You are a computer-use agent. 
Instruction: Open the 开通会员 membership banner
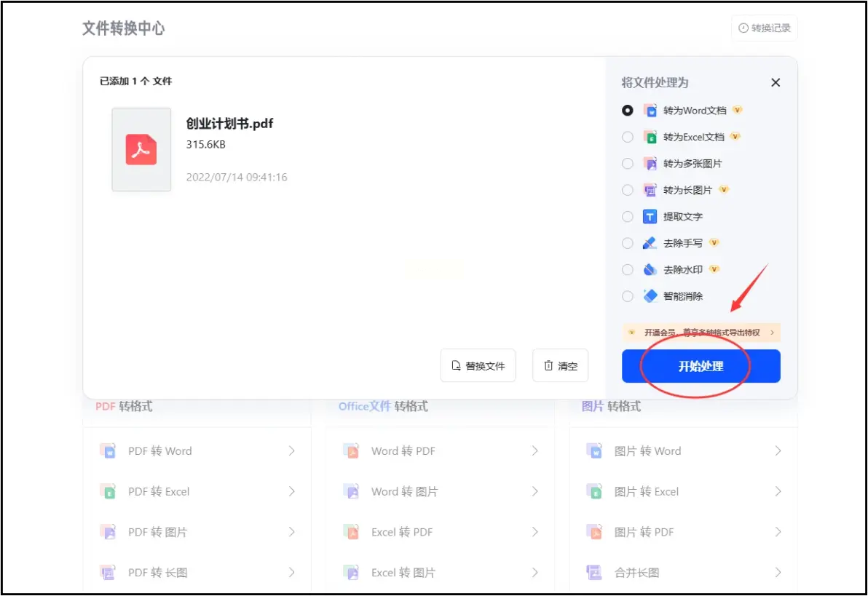[x=701, y=332]
